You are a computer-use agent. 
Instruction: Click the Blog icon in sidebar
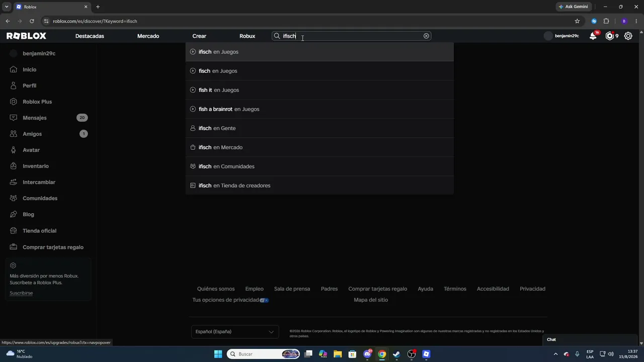(x=14, y=214)
